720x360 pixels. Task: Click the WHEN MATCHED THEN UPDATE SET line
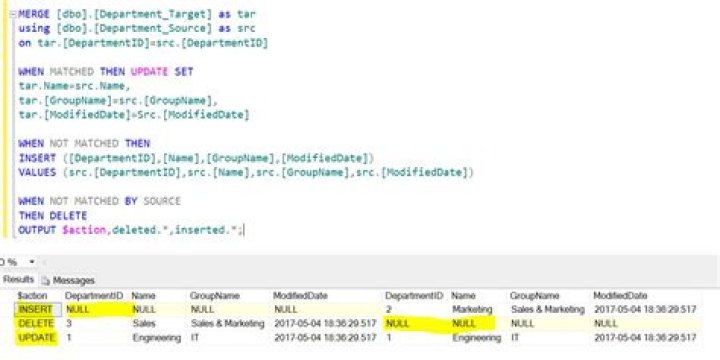(x=106, y=72)
